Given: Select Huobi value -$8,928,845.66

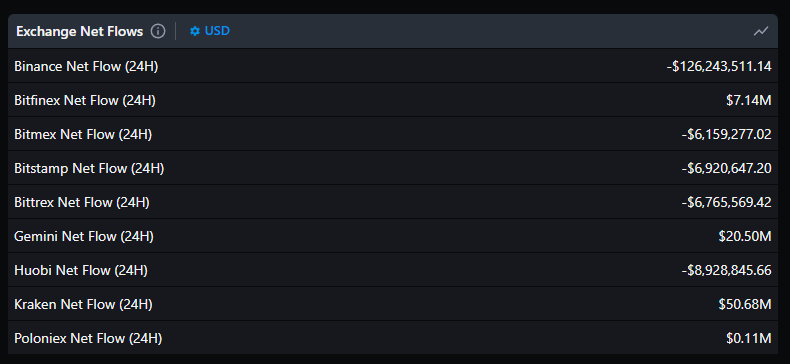Looking at the screenshot, I should tap(727, 270).
